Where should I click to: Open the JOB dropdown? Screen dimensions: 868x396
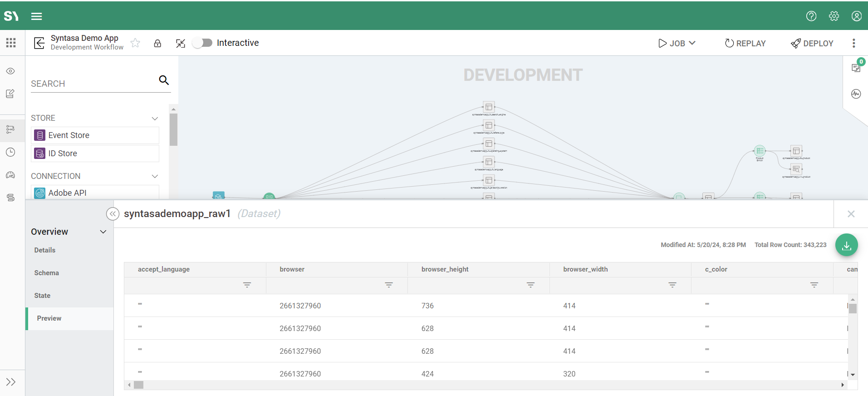click(677, 43)
